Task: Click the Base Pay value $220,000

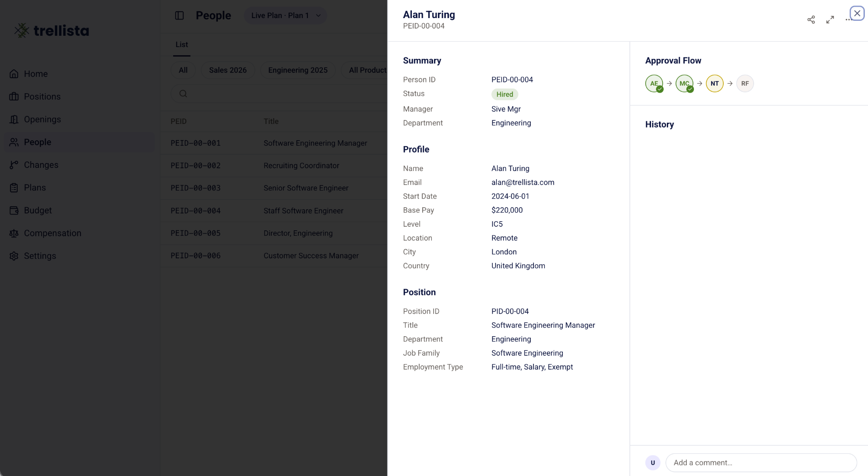Action: pos(507,210)
